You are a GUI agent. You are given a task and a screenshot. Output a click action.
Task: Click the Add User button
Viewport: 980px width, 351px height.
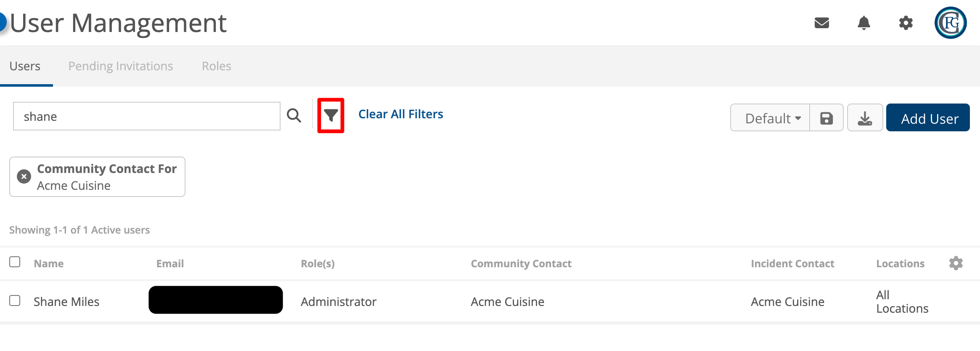coord(928,118)
